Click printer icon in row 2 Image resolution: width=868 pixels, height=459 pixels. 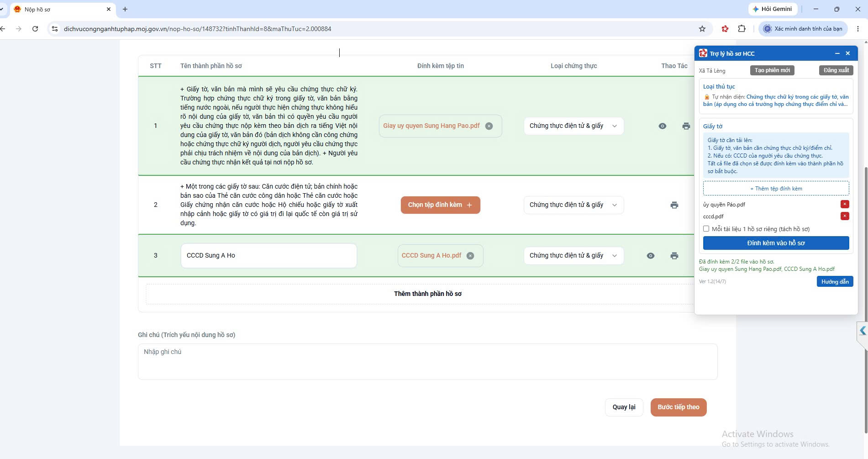tap(674, 205)
